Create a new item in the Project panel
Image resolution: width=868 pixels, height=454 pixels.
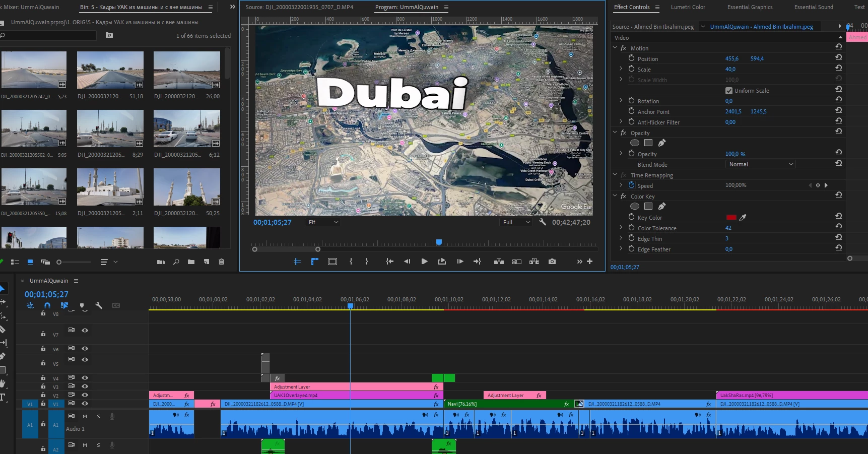pyautogui.click(x=207, y=262)
